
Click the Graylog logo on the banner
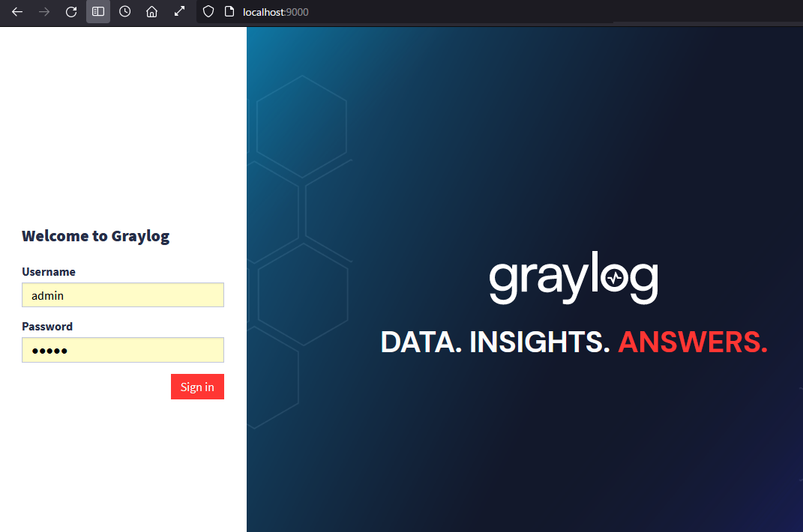tap(573, 277)
